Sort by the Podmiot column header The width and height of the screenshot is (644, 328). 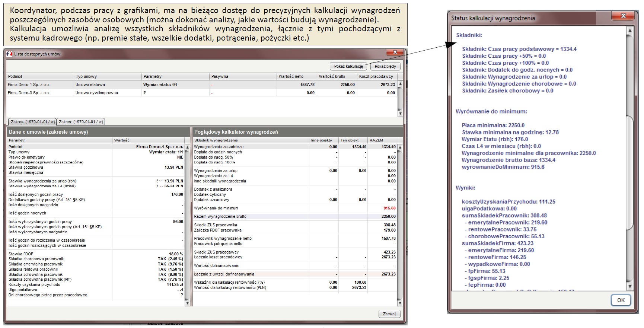[x=40, y=76]
